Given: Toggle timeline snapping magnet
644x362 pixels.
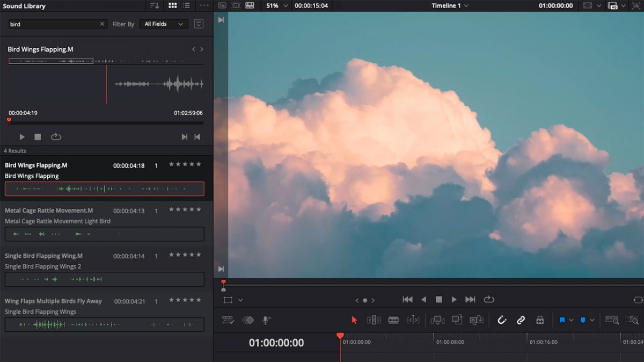Looking at the screenshot, I should pos(502,320).
